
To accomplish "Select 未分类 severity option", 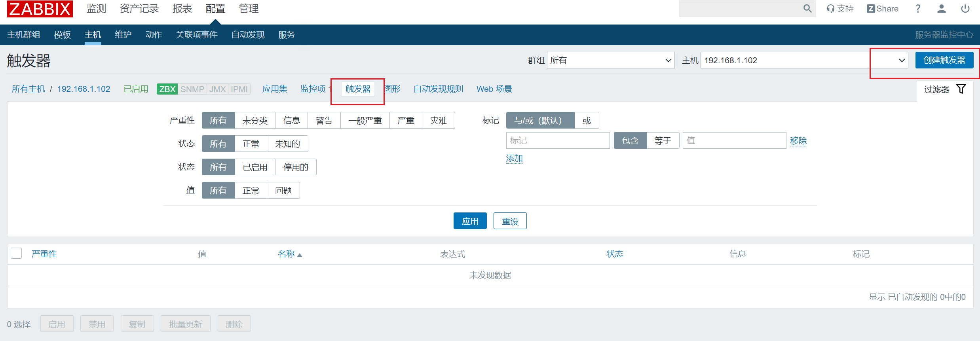I will click(x=255, y=120).
